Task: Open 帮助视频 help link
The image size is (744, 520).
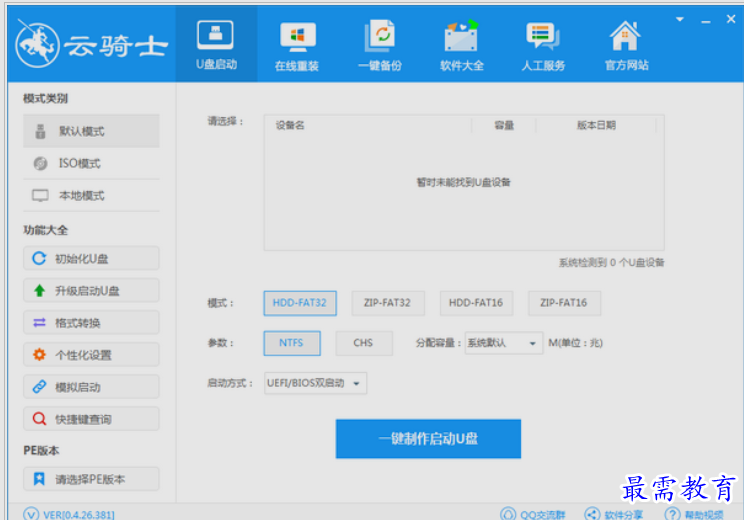Action: pyautogui.click(x=694, y=514)
